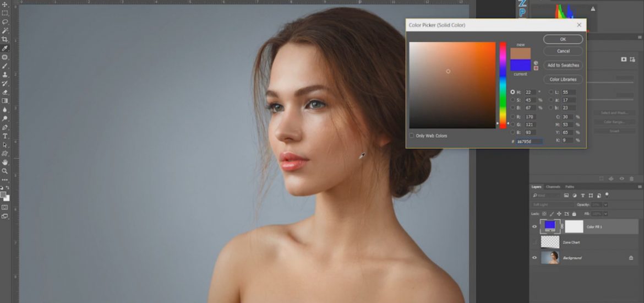Viewport: 644px width, 303px height.
Task: Select the Type tool
Action: click(x=5, y=136)
